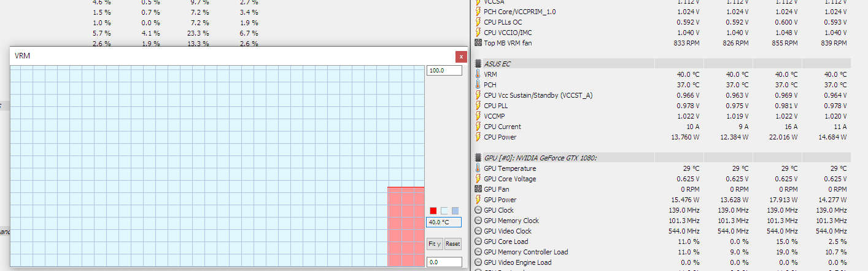
Task: Select the thermometer icon of the VRM sensor row
Action: [478, 74]
